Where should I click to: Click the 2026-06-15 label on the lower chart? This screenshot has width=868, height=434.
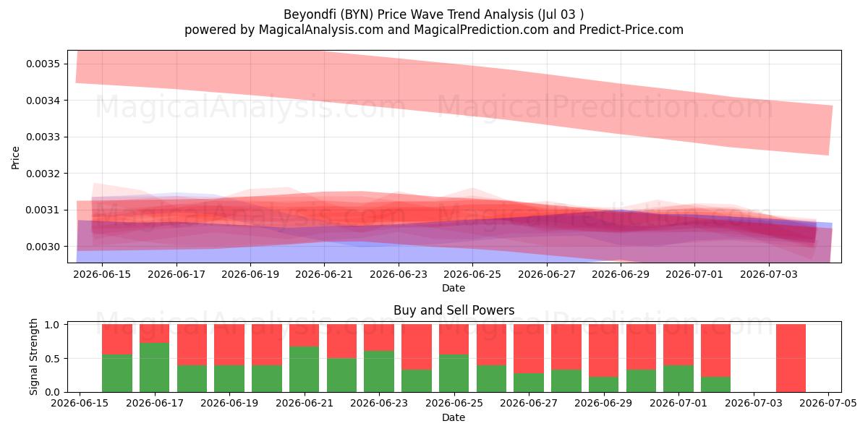coord(80,404)
